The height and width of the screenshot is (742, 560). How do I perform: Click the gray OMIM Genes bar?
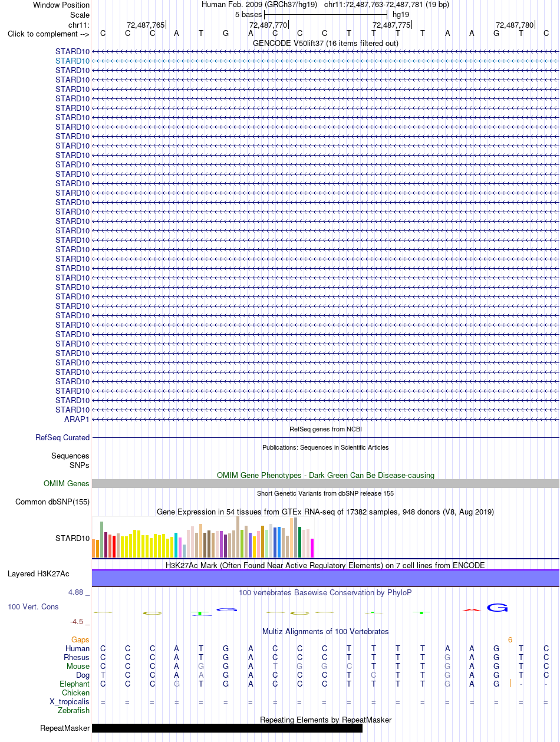pyautogui.click(x=325, y=484)
